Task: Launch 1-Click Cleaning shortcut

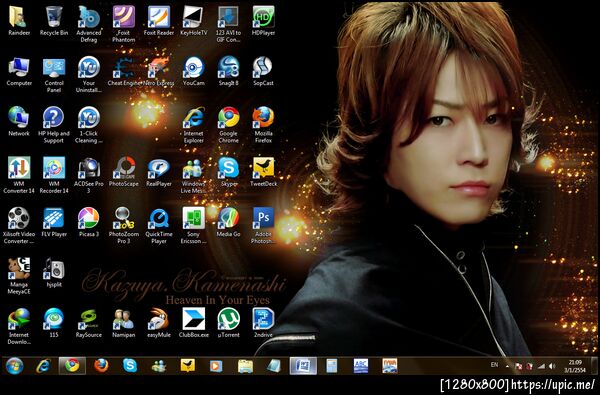Action: click(89, 124)
